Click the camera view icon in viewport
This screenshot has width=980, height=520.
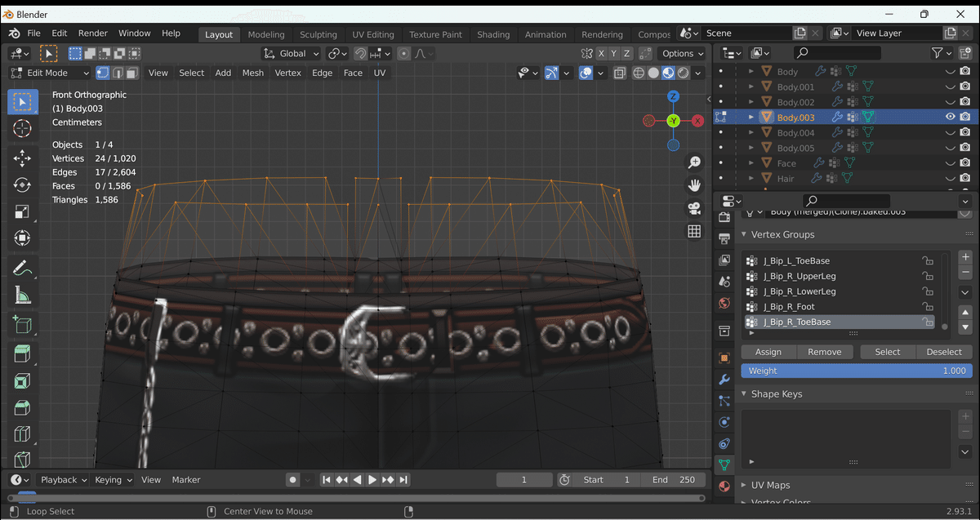(694, 208)
